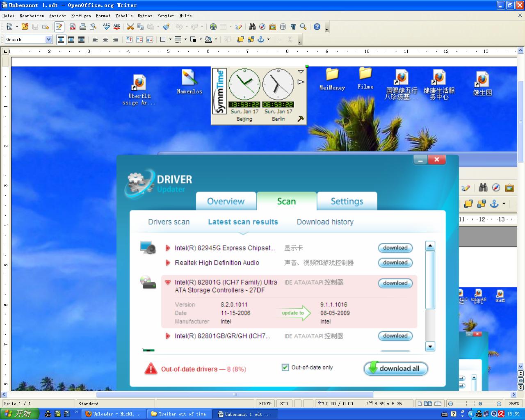Image resolution: width=525 pixels, height=420 pixels.
Task: Create a new document with New icon
Action: click(x=9, y=27)
